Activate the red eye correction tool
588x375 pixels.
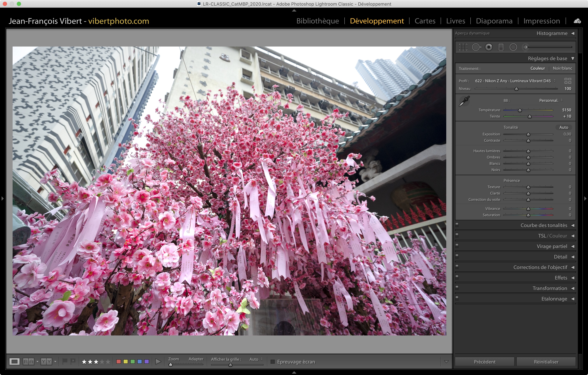(489, 47)
